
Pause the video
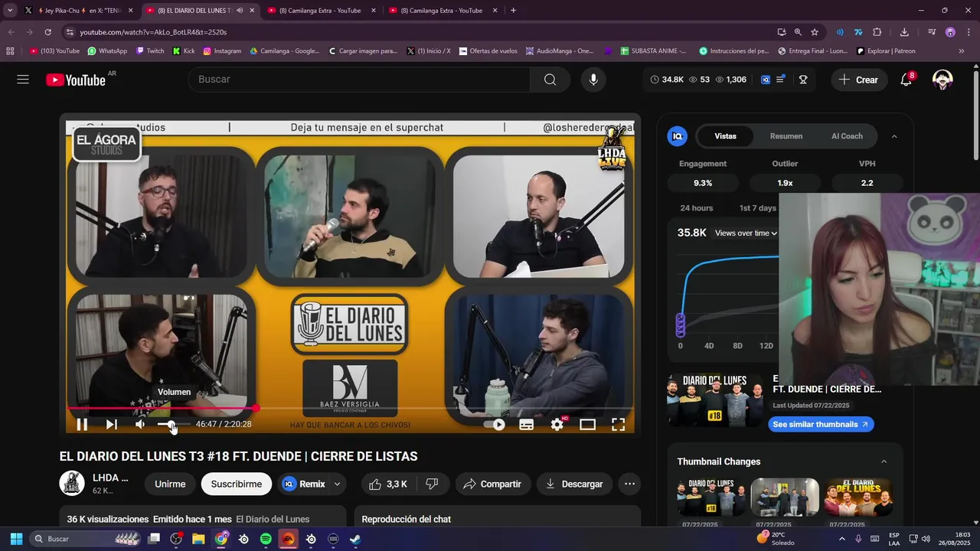[x=82, y=424]
